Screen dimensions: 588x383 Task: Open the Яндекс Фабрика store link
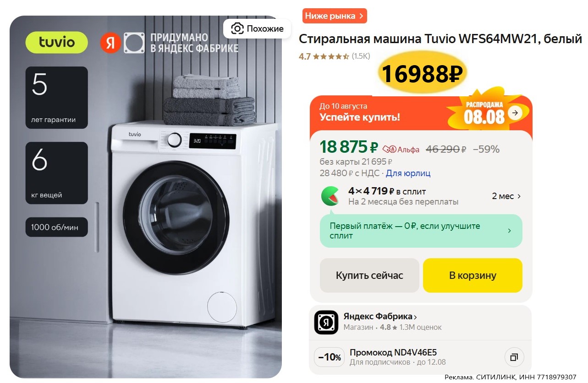pos(380,316)
